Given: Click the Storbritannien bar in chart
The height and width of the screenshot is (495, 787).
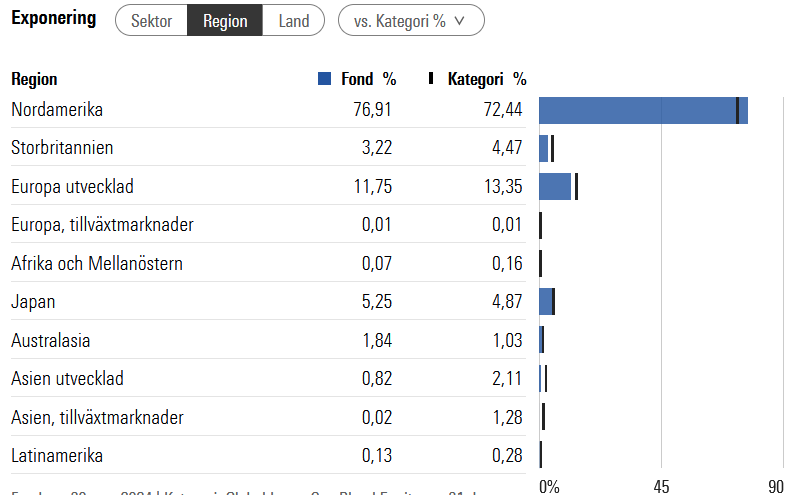Looking at the screenshot, I should tap(544, 148).
